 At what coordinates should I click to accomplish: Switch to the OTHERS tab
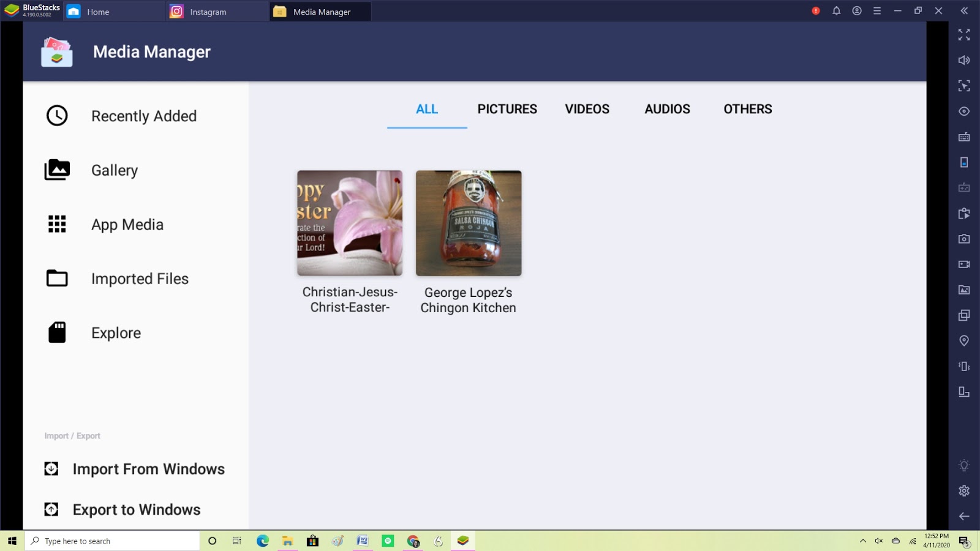(x=747, y=109)
